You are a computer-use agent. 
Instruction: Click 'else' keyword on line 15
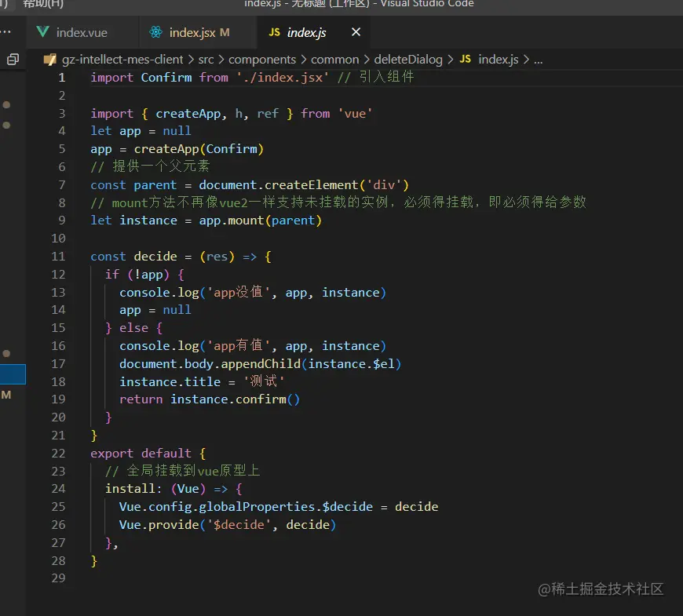pos(133,328)
